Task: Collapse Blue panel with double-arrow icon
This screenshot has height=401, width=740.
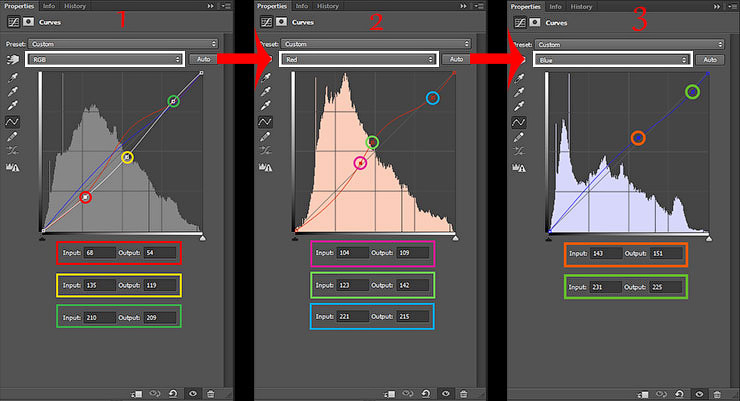Action: pyautogui.click(x=716, y=7)
